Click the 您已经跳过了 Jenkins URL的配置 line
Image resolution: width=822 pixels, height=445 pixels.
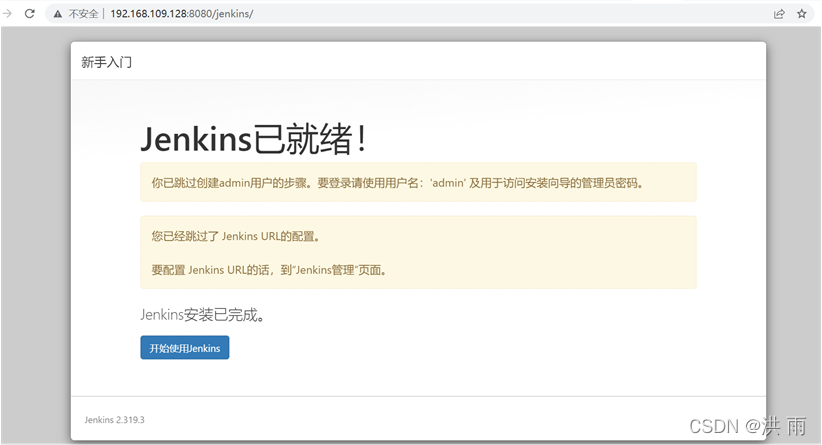235,236
